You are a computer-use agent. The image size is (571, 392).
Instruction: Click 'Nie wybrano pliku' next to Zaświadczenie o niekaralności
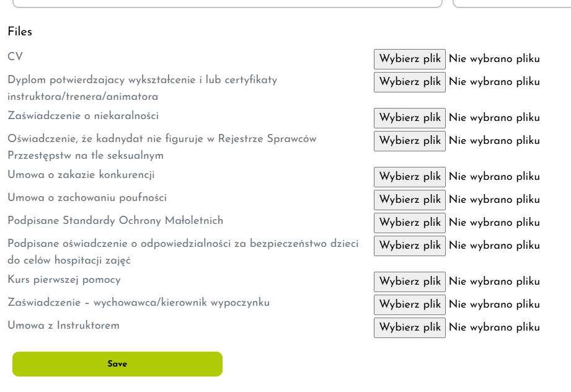click(494, 118)
